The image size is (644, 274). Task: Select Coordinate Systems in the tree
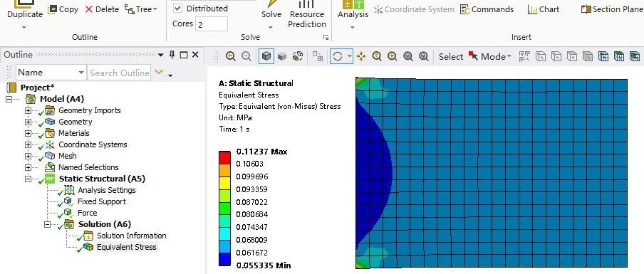[x=93, y=144]
